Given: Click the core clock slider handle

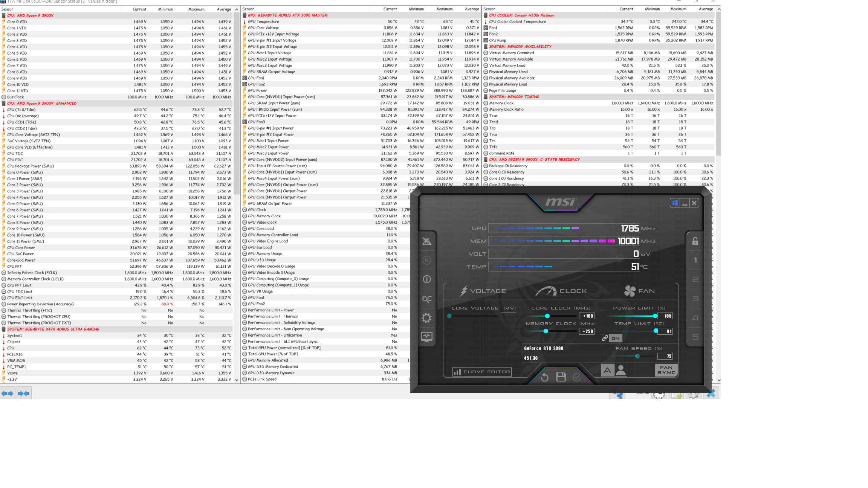Looking at the screenshot, I should coord(547,316).
